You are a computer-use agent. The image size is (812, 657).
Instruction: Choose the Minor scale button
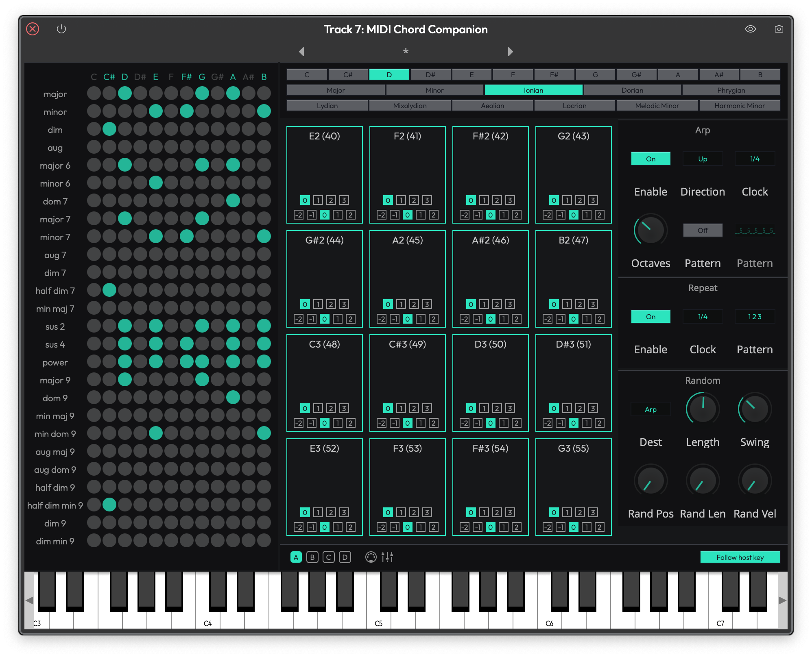coord(434,90)
